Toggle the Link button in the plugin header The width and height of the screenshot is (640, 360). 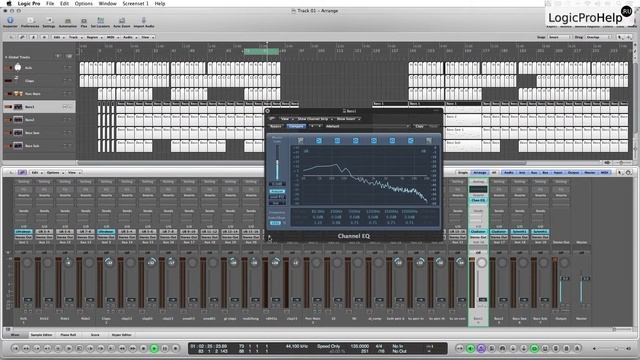(272, 119)
